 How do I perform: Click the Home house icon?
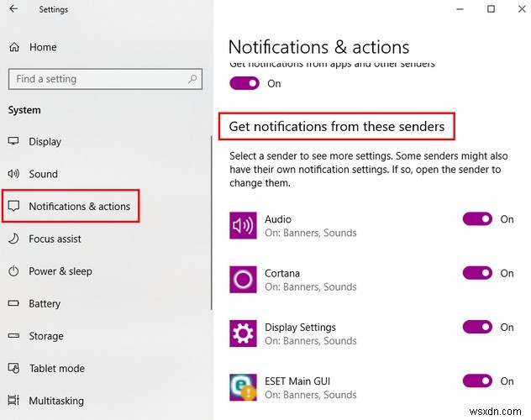pyautogui.click(x=14, y=47)
